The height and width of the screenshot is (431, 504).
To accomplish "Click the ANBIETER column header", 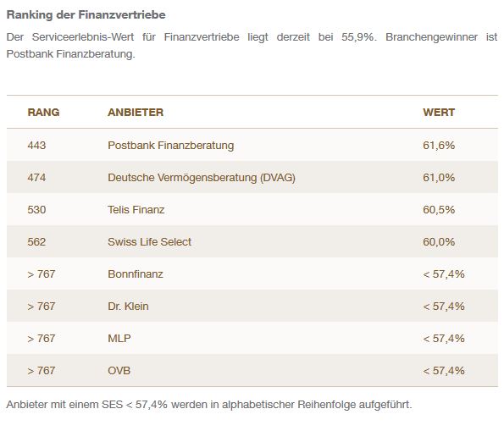I will (x=136, y=112).
